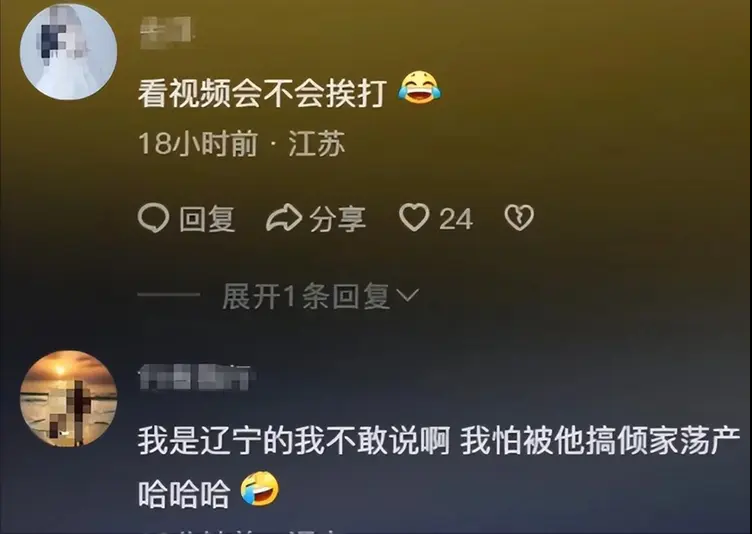752x534 pixels.
Task: Tap the share arrow icon
Action: [284, 218]
